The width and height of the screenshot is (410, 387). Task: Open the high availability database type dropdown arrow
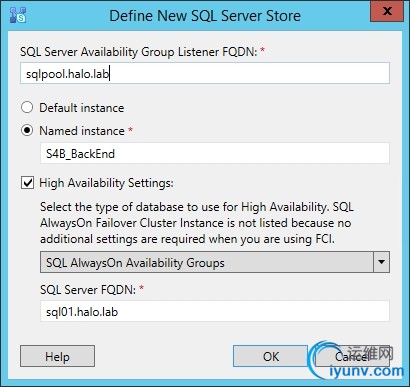381,262
